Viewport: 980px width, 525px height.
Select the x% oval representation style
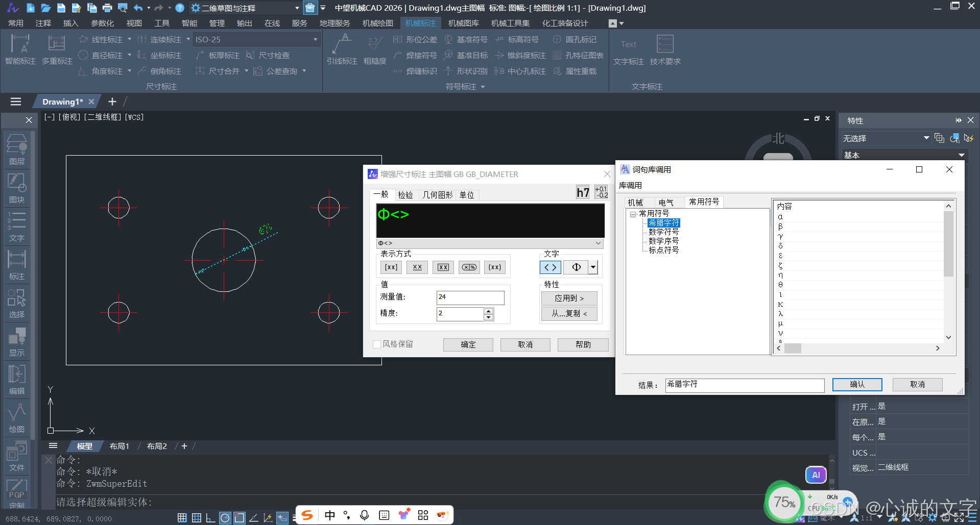pyautogui.click(x=469, y=267)
